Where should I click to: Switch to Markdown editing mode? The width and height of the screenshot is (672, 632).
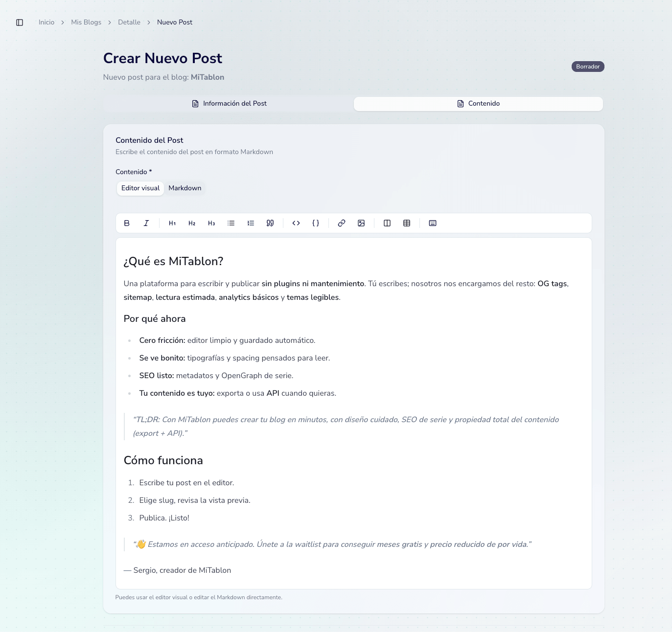[x=185, y=188]
